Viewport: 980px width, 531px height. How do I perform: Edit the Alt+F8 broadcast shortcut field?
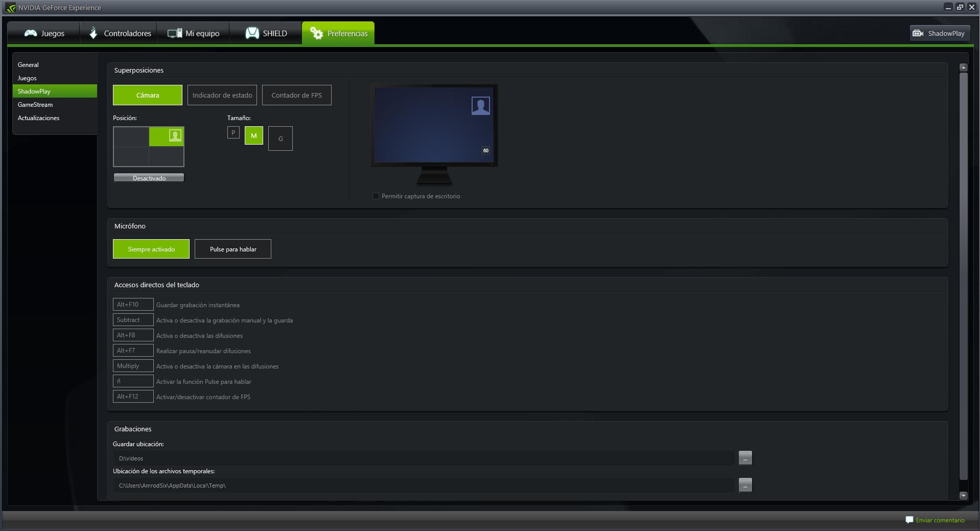tap(133, 335)
